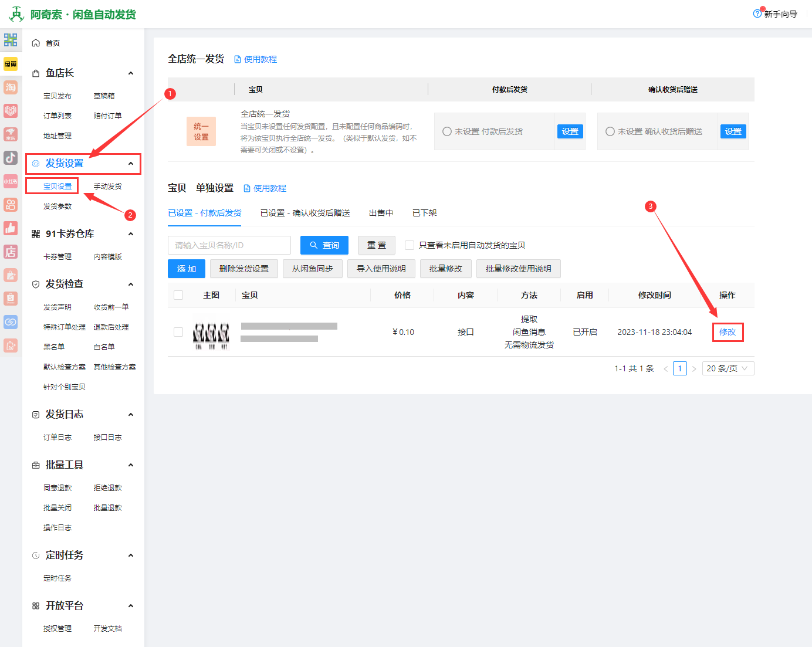Image resolution: width=812 pixels, height=647 pixels.
Task: Click the Xianyu yellow icon in sidebar
Action: (x=11, y=64)
